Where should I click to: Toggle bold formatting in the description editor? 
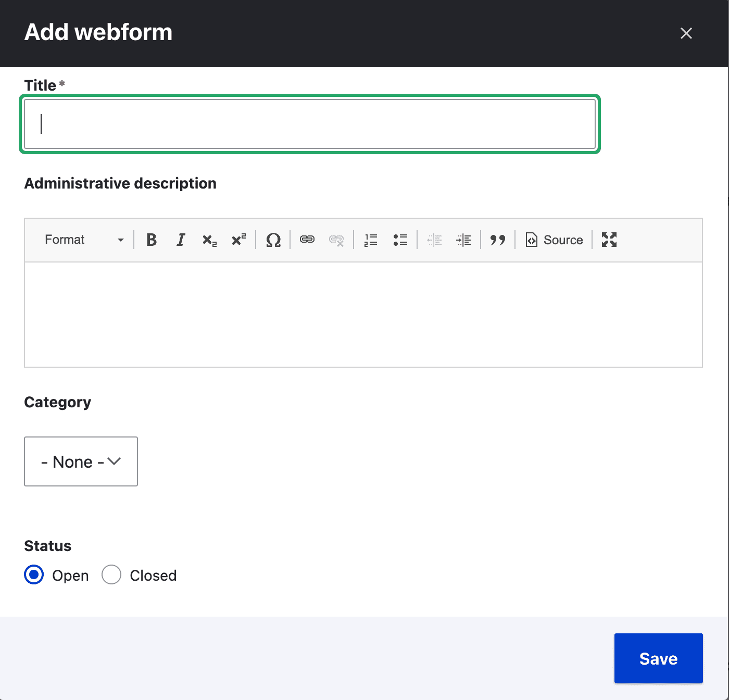tap(151, 240)
